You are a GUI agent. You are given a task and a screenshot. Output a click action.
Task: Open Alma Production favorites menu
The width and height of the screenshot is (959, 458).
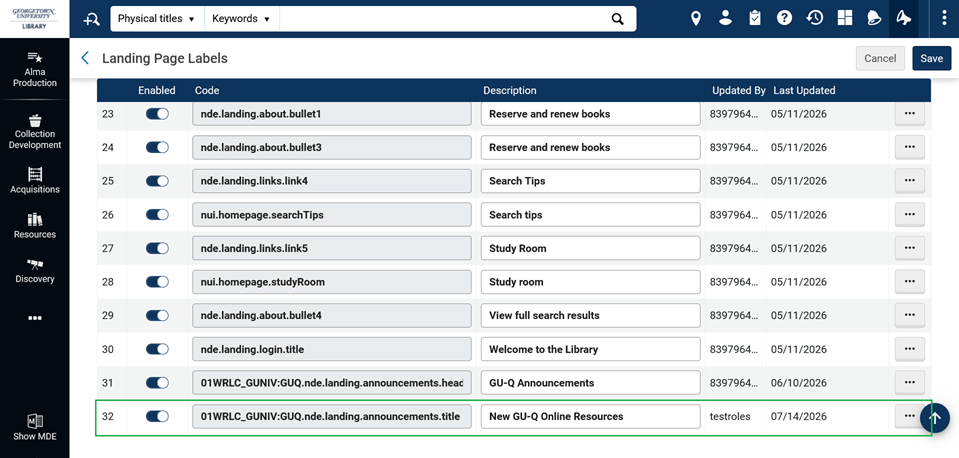[35, 70]
